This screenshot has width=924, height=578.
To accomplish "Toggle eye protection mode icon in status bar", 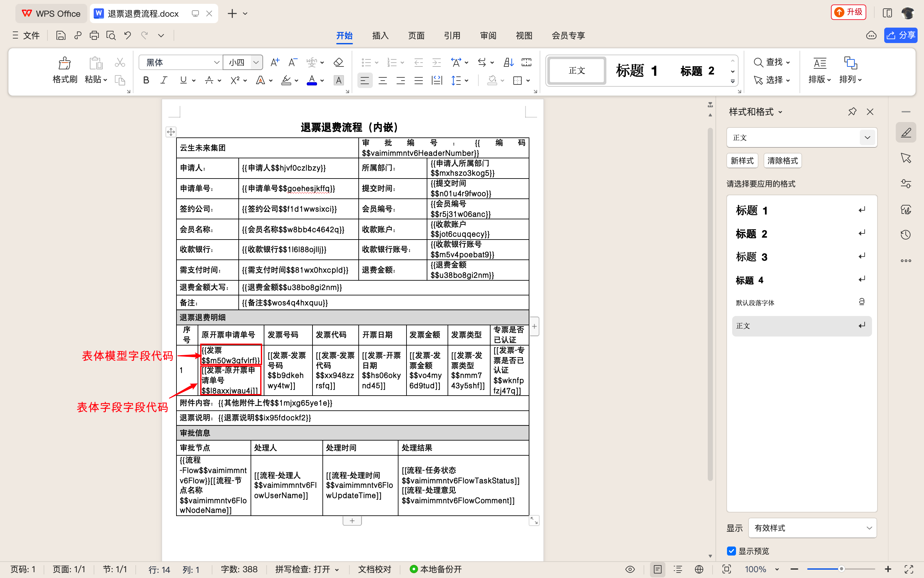I will (x=630, y=569).
